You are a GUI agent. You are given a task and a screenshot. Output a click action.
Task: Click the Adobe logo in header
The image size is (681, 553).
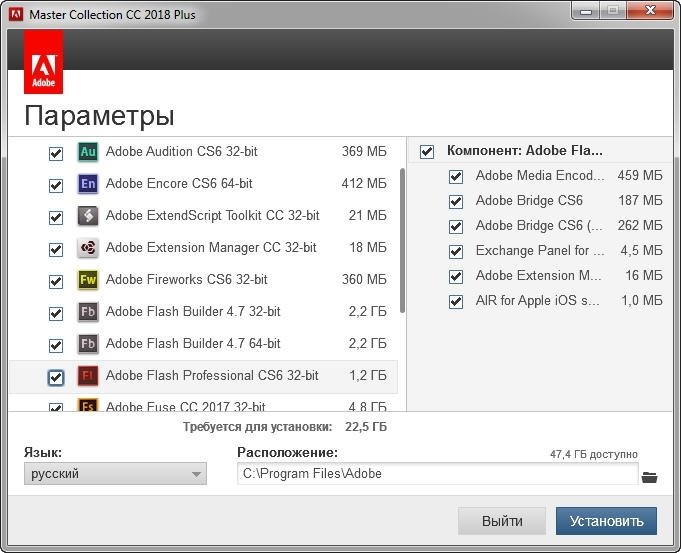[x=43, y=62]
